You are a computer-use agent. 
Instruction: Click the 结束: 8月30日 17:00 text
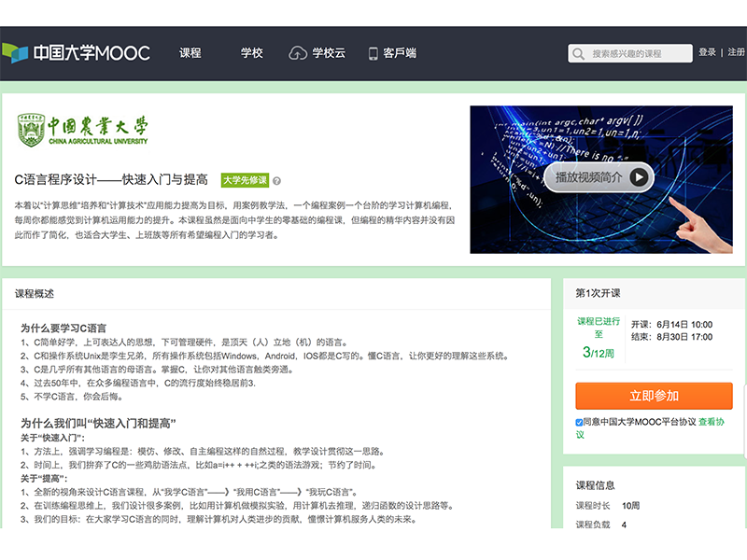click(x=671, y=337)
